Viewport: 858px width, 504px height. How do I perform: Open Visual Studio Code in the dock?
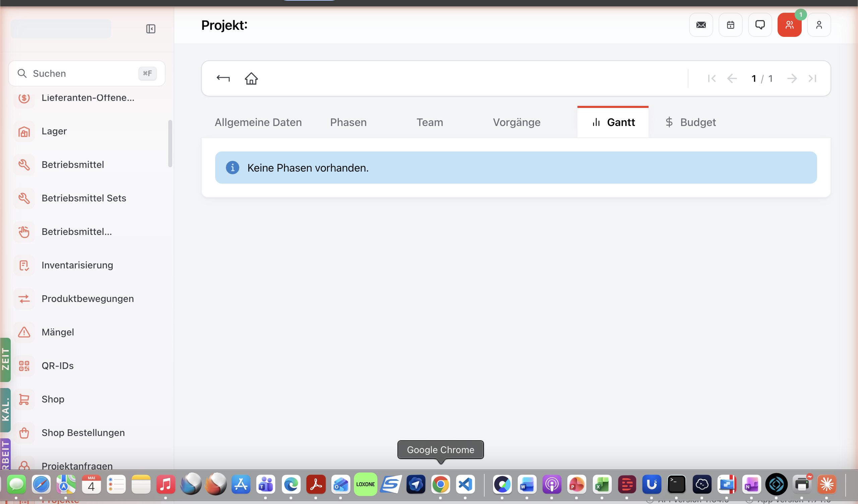click(466, 485)
